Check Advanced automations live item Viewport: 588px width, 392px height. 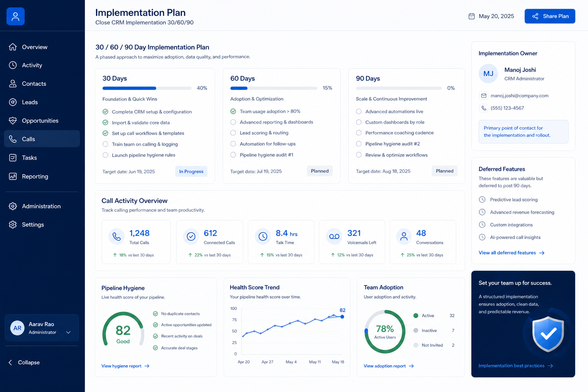coord(359,111)
